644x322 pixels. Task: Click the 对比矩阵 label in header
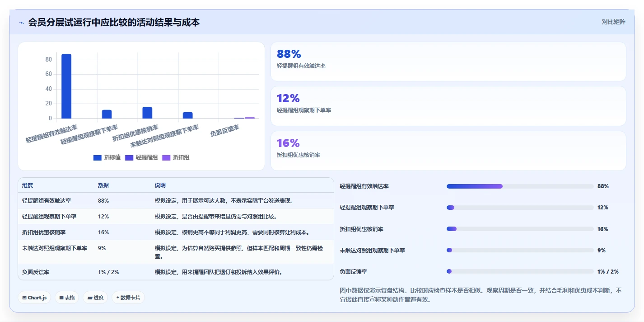(613, 22)
